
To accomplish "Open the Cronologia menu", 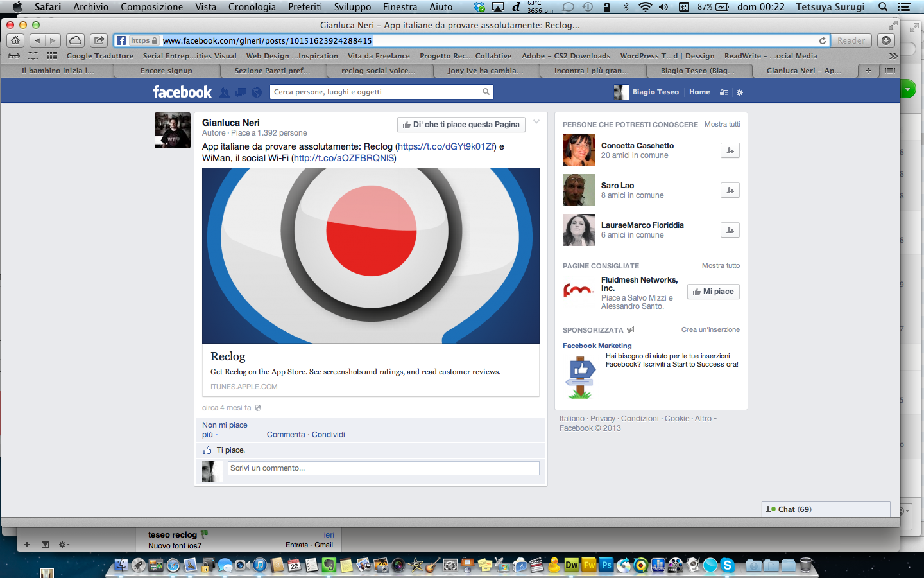I will [252, 7].
